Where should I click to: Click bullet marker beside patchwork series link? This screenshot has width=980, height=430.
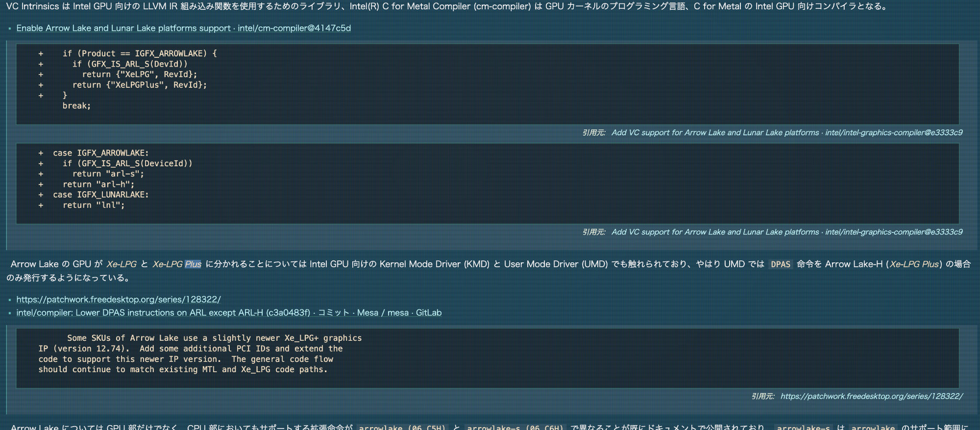pos(9,300)
